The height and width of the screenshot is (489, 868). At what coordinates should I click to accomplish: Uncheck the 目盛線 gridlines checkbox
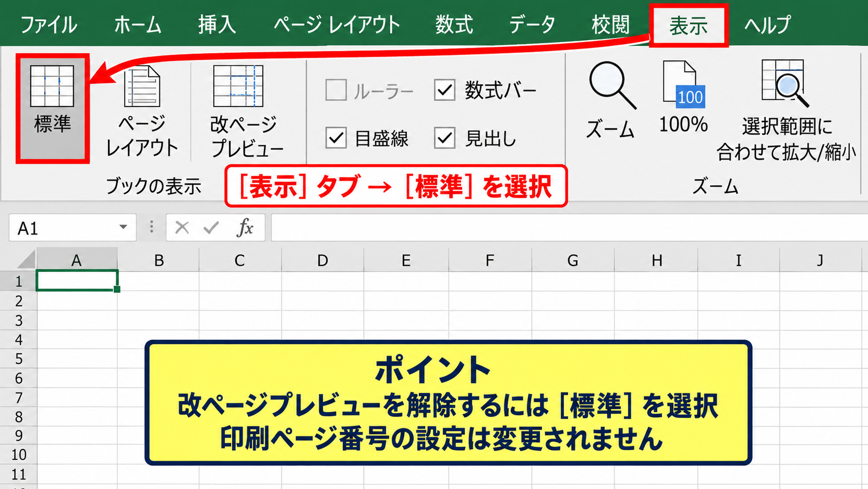tap(336, 138)
